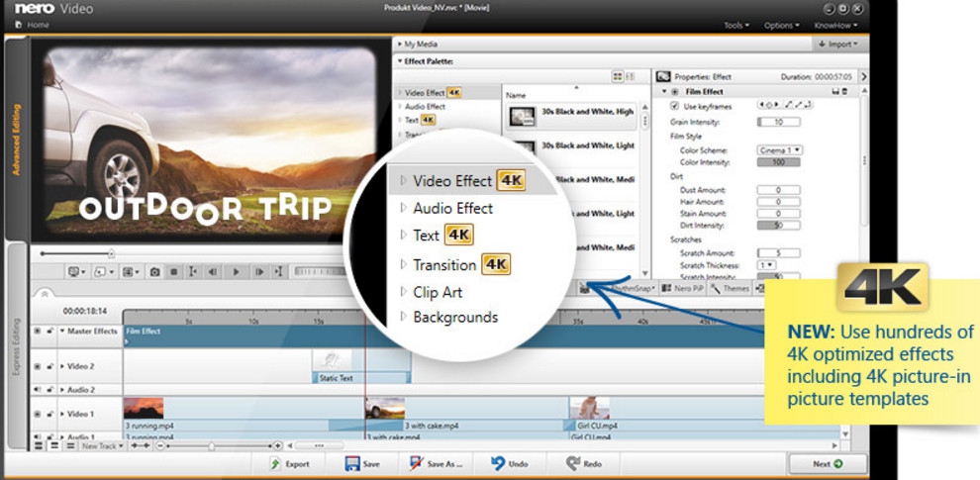Play the movie preview
980x480 pixels.
[236, 272]
